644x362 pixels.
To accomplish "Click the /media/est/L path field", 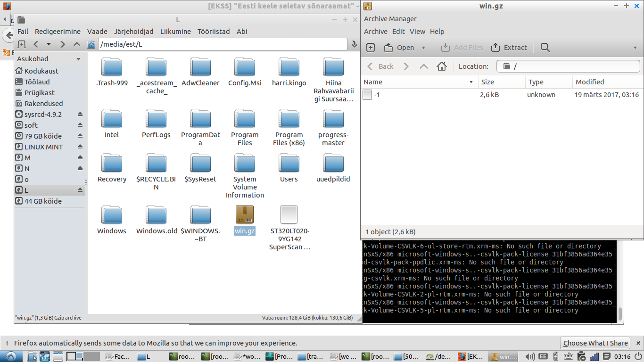I will (x=222, y=44).
